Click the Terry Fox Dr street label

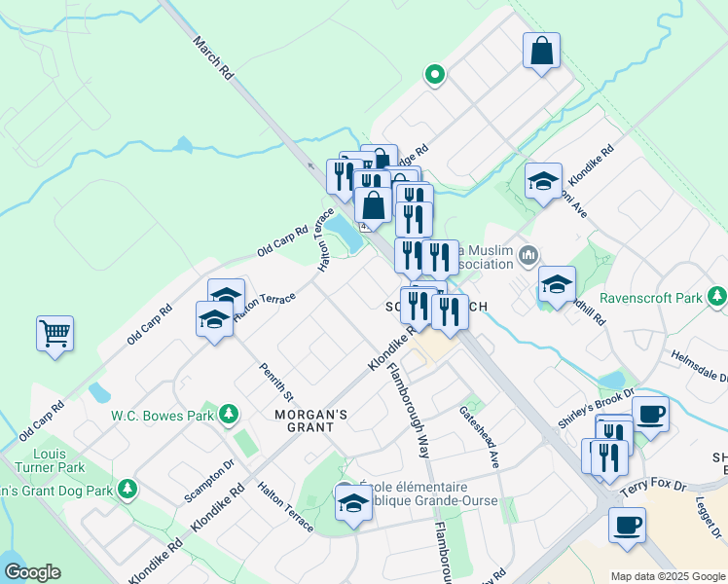click(654, 487)
